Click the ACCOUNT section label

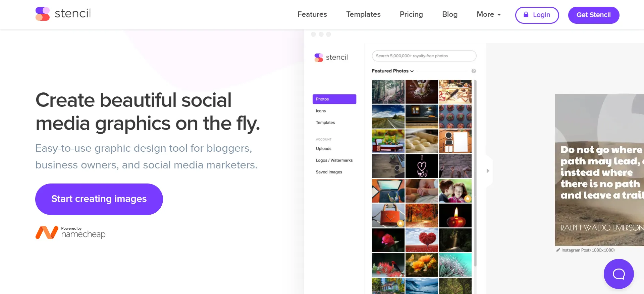click(x=323, y=139)
